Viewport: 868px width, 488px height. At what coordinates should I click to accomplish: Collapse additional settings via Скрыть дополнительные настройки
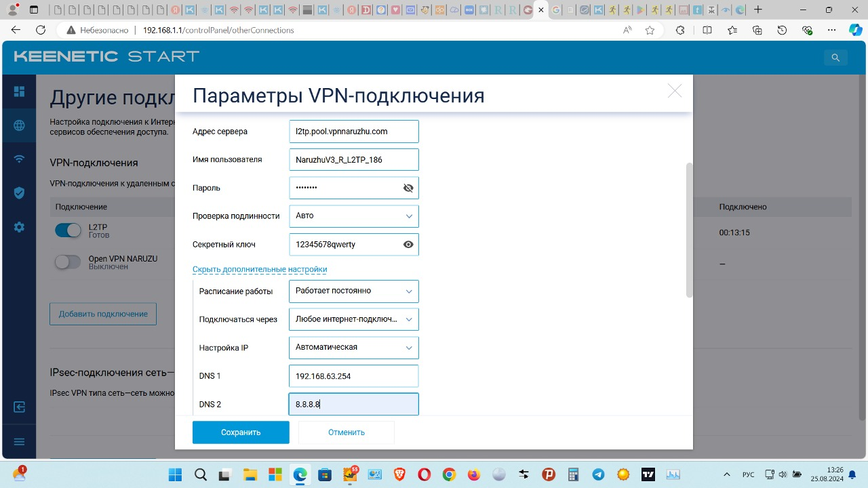pyautogui.click(x=260, y=269)
